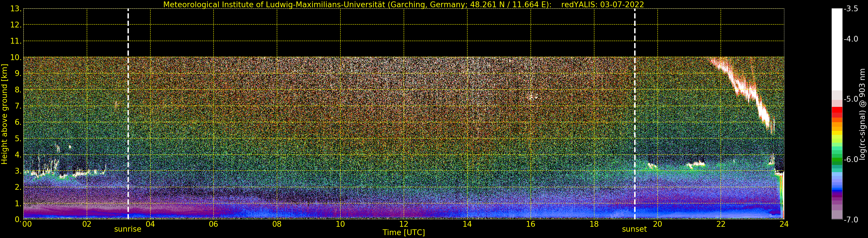Image resolution: width=868 pixels, height=238 pixels.
Task: Click the time tick label '18'
Action: pyautogui.click(x=594, y=224)
